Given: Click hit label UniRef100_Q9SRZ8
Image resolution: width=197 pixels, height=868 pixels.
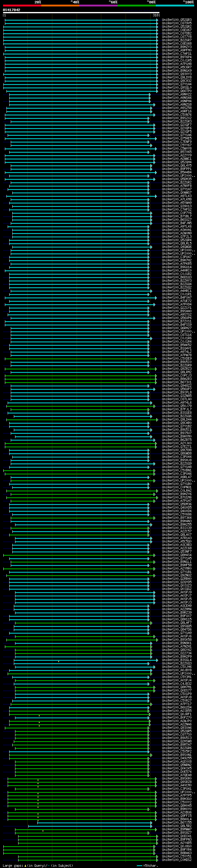Looking at the screenshot, I should (x=177, y=782).
